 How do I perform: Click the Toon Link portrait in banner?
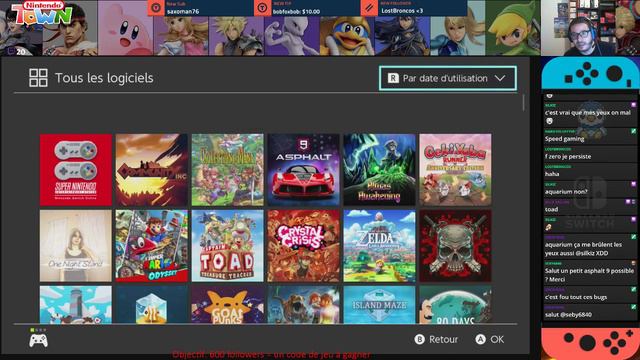(x=513, y=28)
